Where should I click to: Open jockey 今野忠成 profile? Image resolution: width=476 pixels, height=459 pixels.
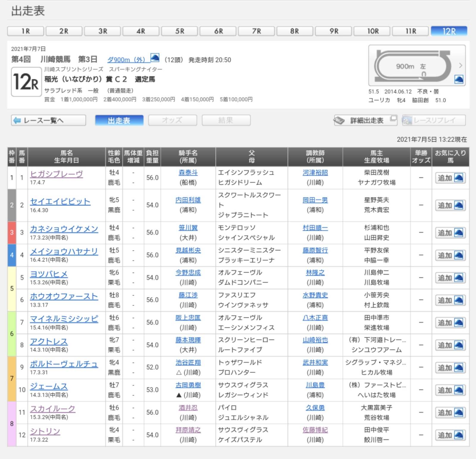[188, 272]
